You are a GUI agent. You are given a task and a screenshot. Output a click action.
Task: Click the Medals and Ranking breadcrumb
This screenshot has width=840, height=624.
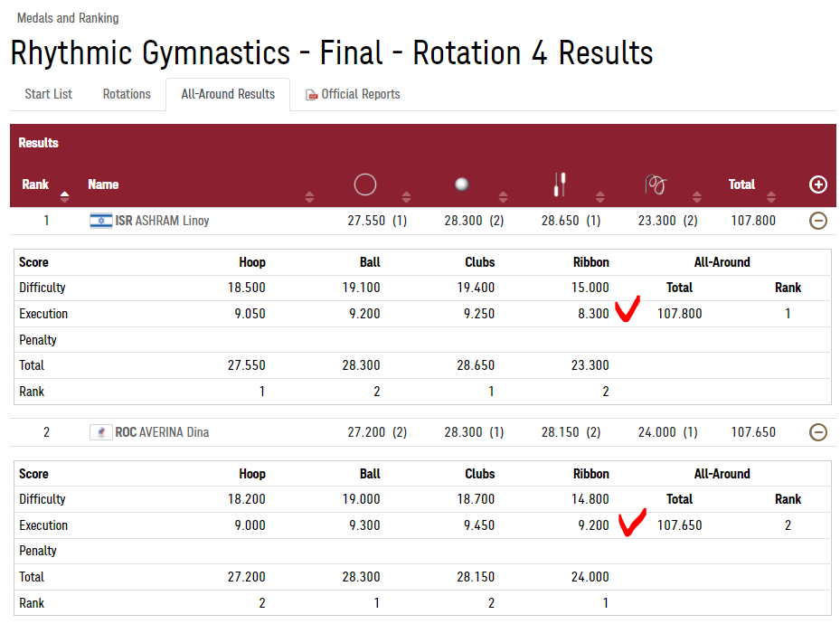coord(68,18)
